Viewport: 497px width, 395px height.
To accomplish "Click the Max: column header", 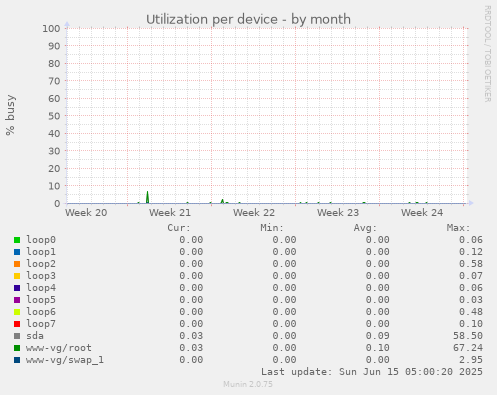I will click(x=459, y=228).
